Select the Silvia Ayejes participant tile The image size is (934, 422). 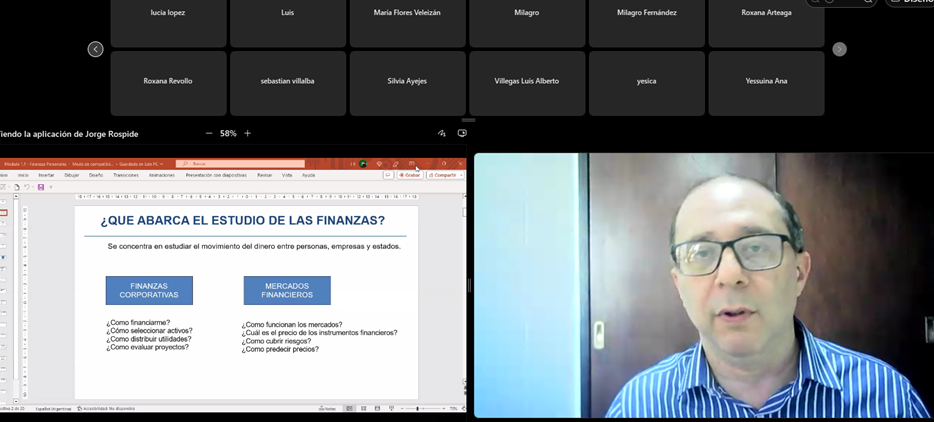407,83
